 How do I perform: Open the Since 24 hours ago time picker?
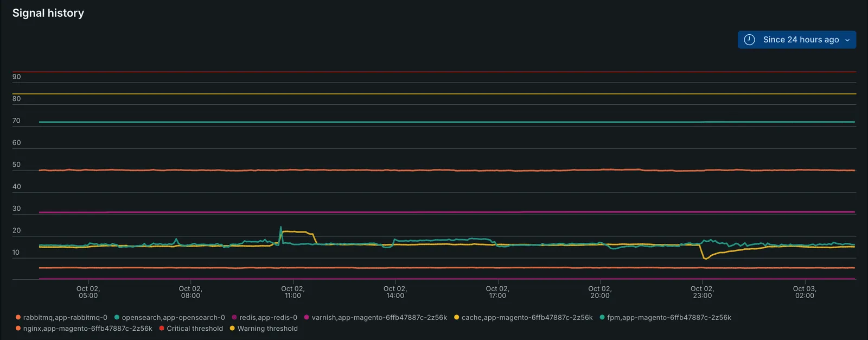[796, 40]
